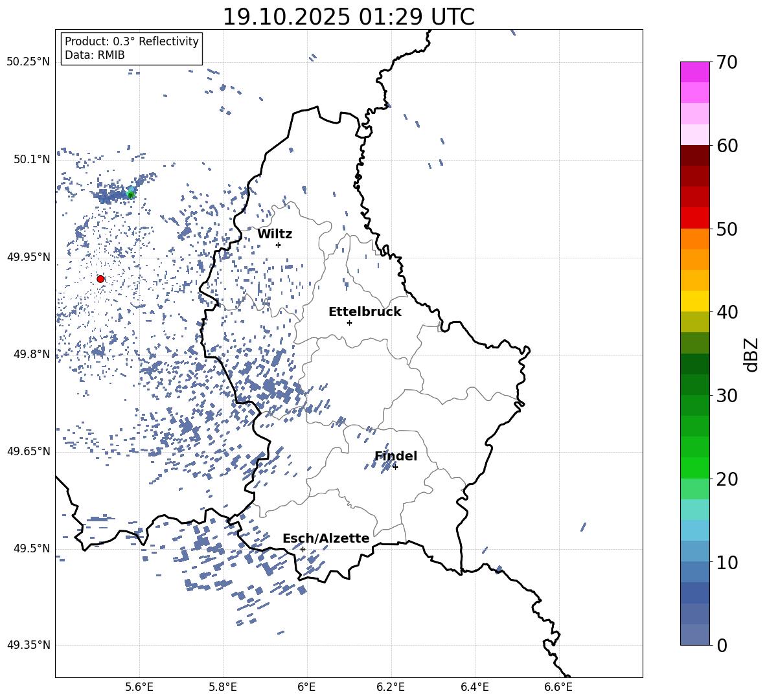
Task: Click the 60 tick on colorbar
Action: (726, 146)
